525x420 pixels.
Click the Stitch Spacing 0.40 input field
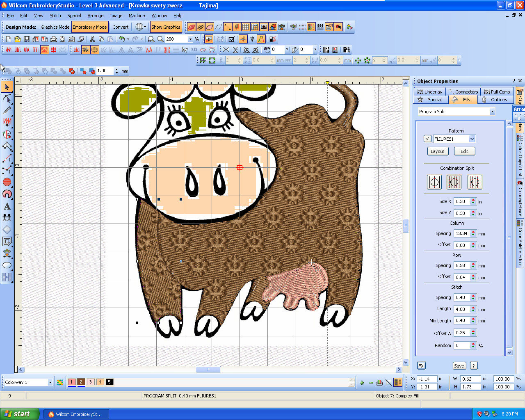(x=462, y=297)
